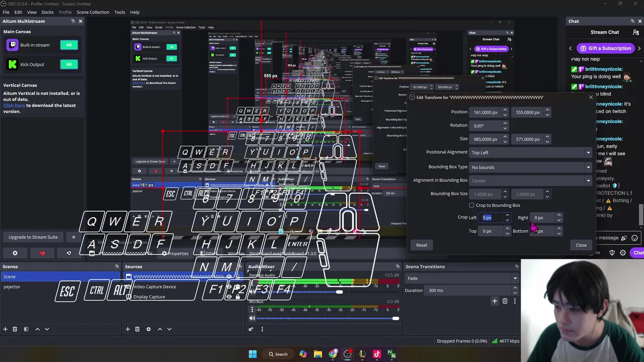Click the red heart icon in Aitum dock
644x362 pixels.
pos(42,253)
